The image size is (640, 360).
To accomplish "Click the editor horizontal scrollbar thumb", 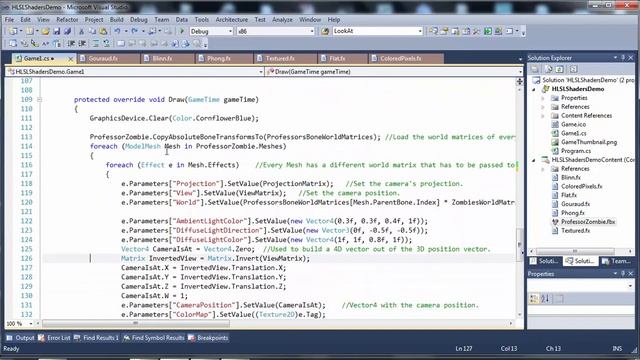I will click(x=136, y=324).
